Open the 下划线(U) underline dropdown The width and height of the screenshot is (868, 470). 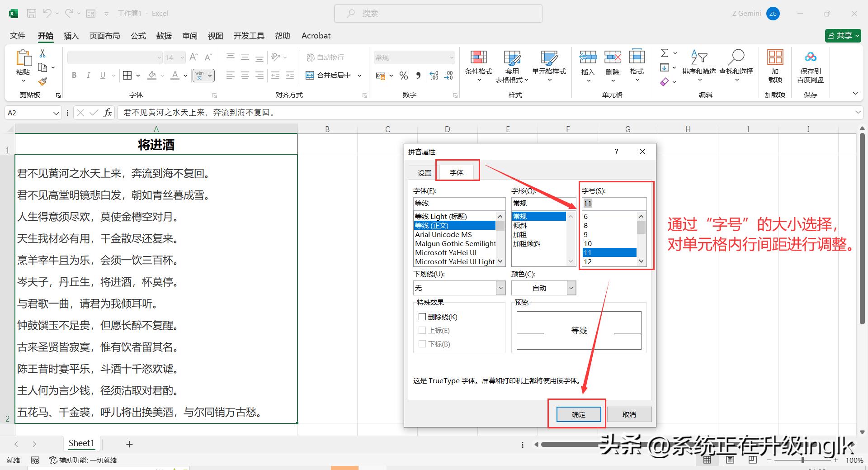500,288
